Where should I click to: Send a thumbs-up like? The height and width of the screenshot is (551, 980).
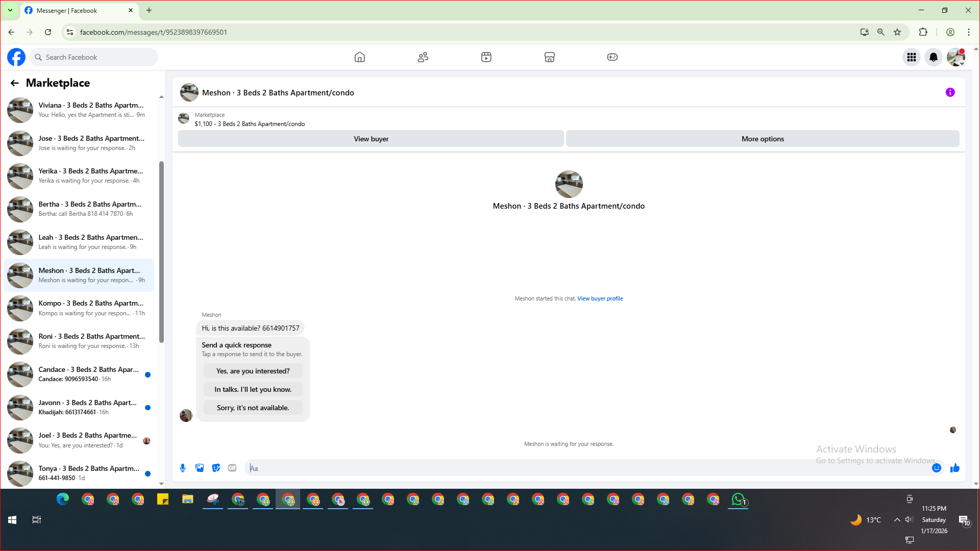[955, 468]
